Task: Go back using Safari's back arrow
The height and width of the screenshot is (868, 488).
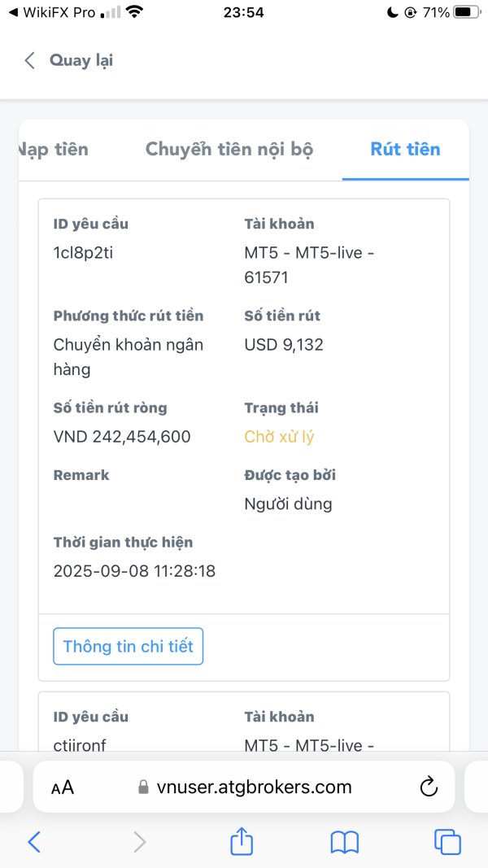Action: click(x=34, y=843)
